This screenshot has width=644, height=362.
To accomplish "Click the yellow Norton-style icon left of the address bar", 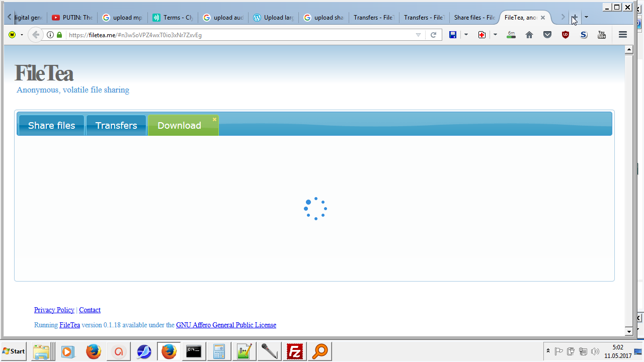I will [x=12, y=35].
